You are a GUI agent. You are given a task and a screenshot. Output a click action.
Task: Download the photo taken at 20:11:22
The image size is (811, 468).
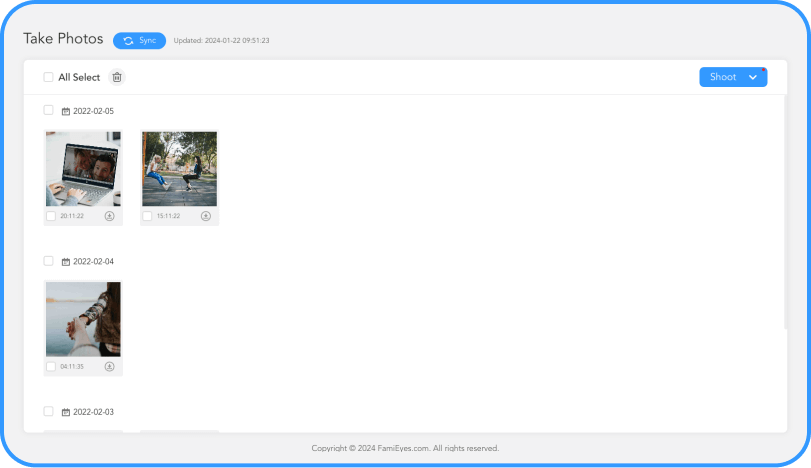[110, 216]
